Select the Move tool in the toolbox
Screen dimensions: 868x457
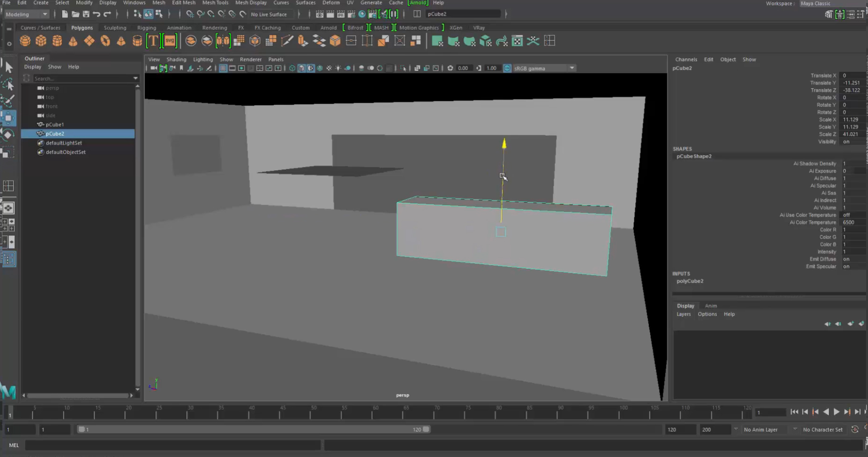[8, 118]
